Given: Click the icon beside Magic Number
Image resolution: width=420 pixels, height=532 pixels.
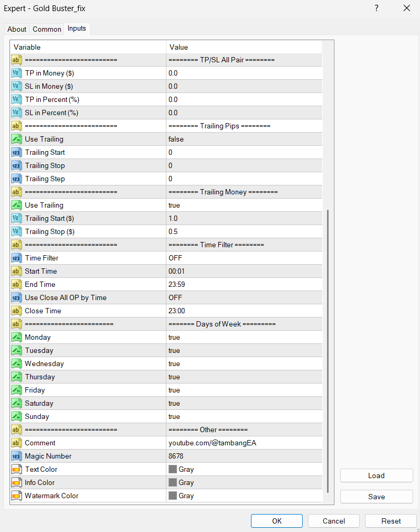Looking at the screenshot, I should click(x=16, y=456).
